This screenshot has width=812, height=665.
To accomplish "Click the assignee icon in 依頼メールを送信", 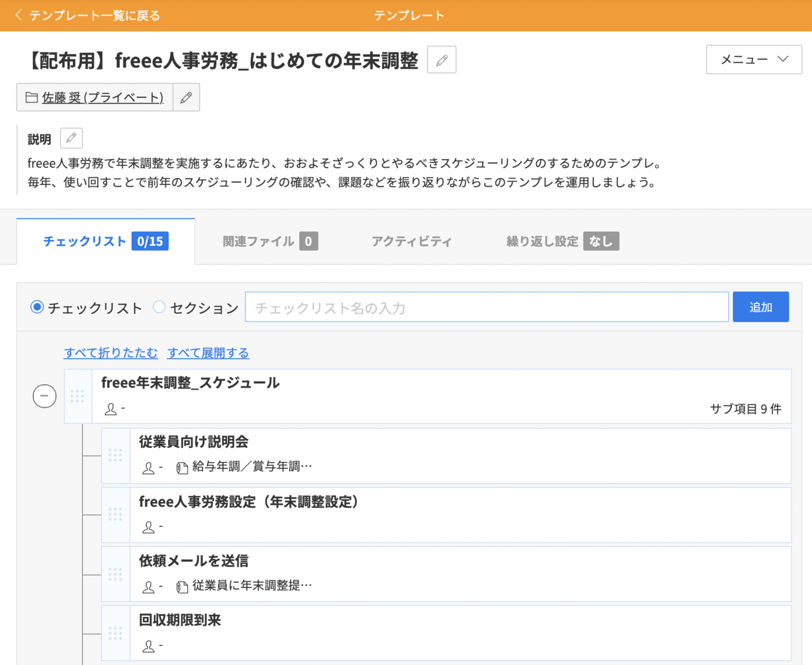I will (x=149, y=587).
